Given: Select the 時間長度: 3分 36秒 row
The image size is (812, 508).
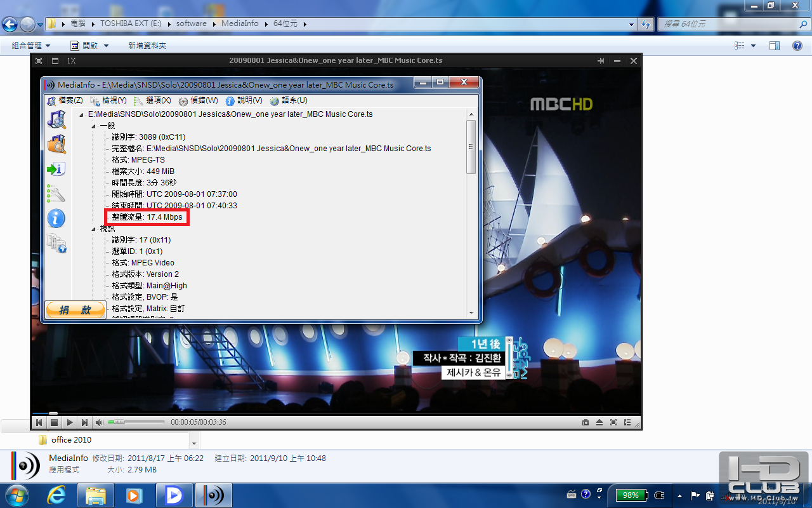Looking at the screenshot, I should point(144,183).
